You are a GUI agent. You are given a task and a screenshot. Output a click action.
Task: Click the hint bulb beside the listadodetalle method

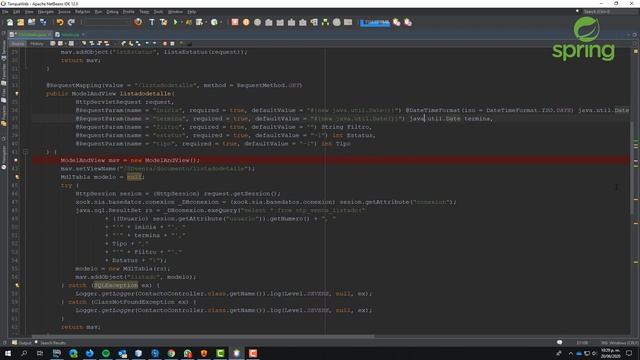[17, 94]
